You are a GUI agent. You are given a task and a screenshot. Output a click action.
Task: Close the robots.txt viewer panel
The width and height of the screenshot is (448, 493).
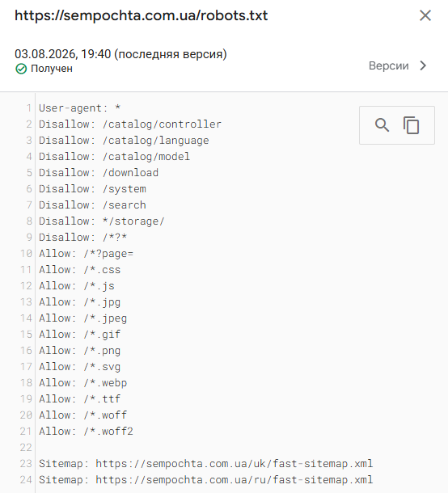(x=425, y=15)
